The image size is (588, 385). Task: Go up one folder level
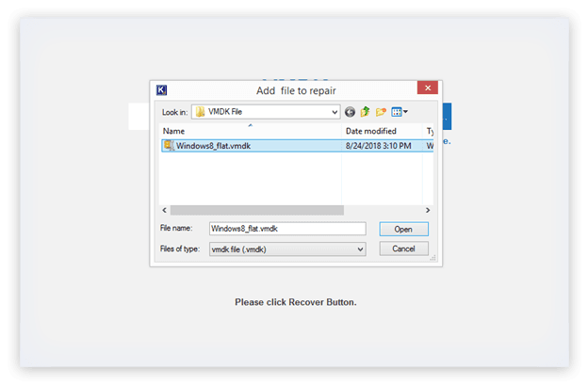point(365,112)
